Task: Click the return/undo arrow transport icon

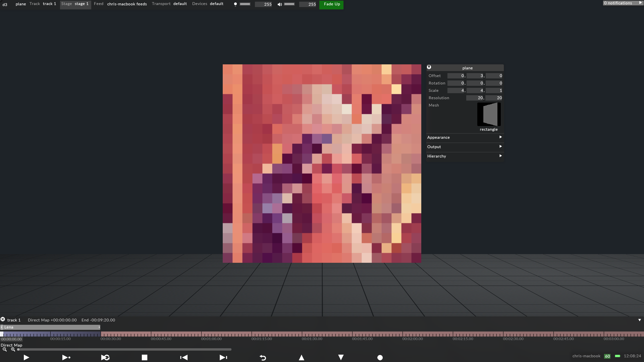Action: click(x=263, y=358)
